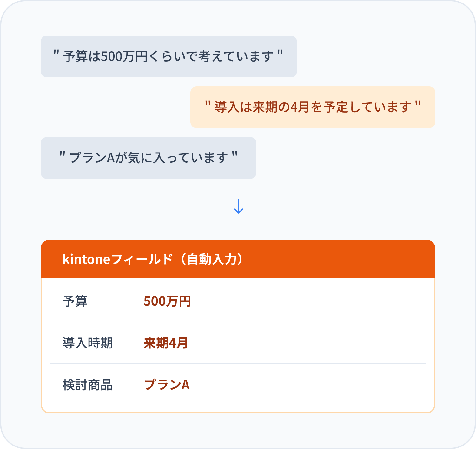The height and width of the screenshot is (449, 476).
Task: Click the divider line above the 検討商品 row
Action: click(238, 364)
